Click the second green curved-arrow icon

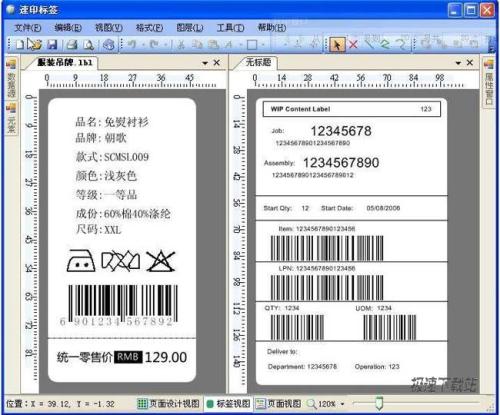(x=401, y=44)
